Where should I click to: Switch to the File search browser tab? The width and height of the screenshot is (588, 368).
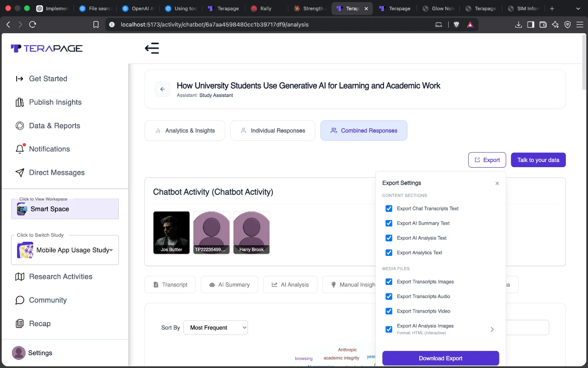coord(95,9)
